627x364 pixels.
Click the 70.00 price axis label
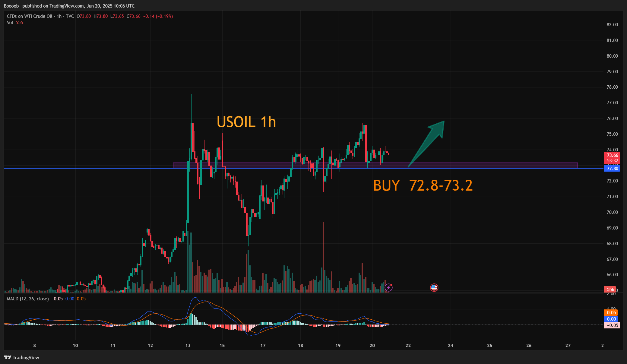[x=612, y=212]
